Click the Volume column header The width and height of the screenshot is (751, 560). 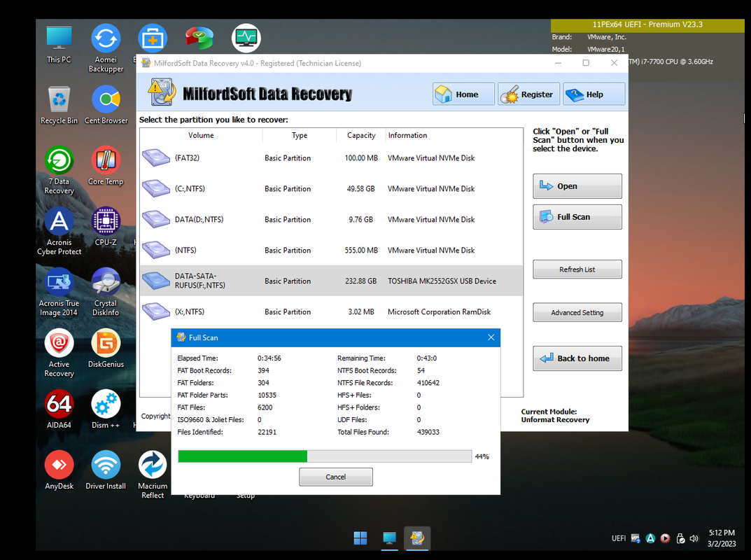click(x=201, y=135)
